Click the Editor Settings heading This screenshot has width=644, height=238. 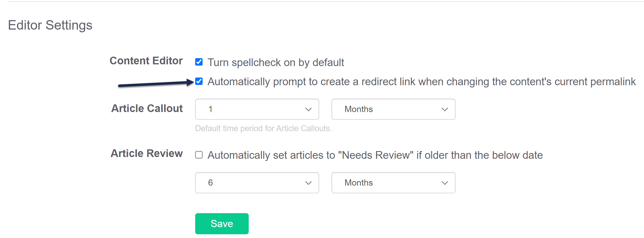pyautogui.click(x=50, y=25)
